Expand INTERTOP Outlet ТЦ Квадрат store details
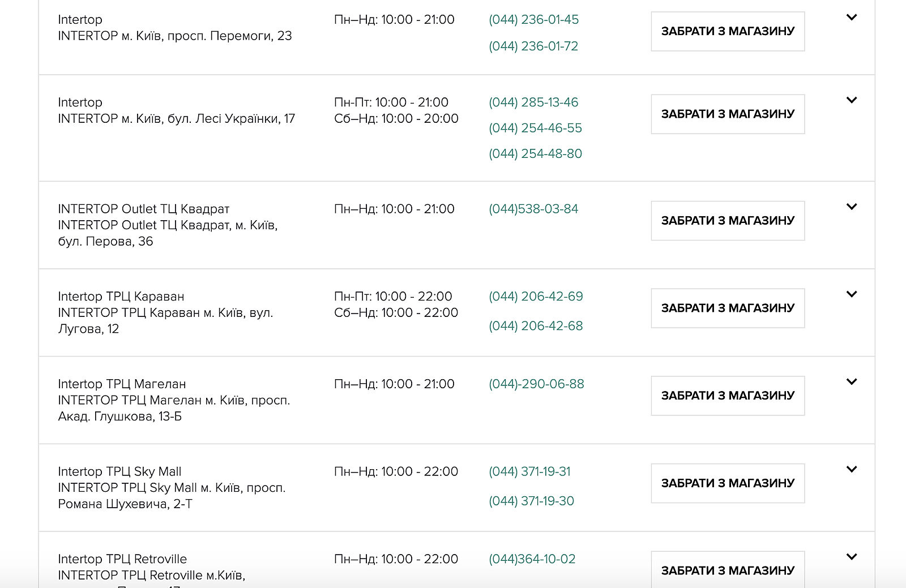Viewport: 906px width, 588px height. (851, 207)
